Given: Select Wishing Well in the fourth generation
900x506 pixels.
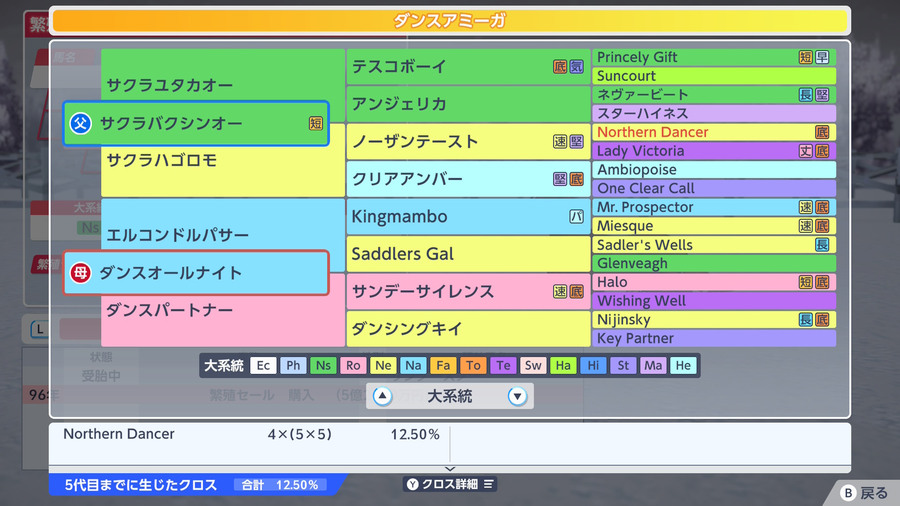Looking at the screenshot, I should [713, 301].
